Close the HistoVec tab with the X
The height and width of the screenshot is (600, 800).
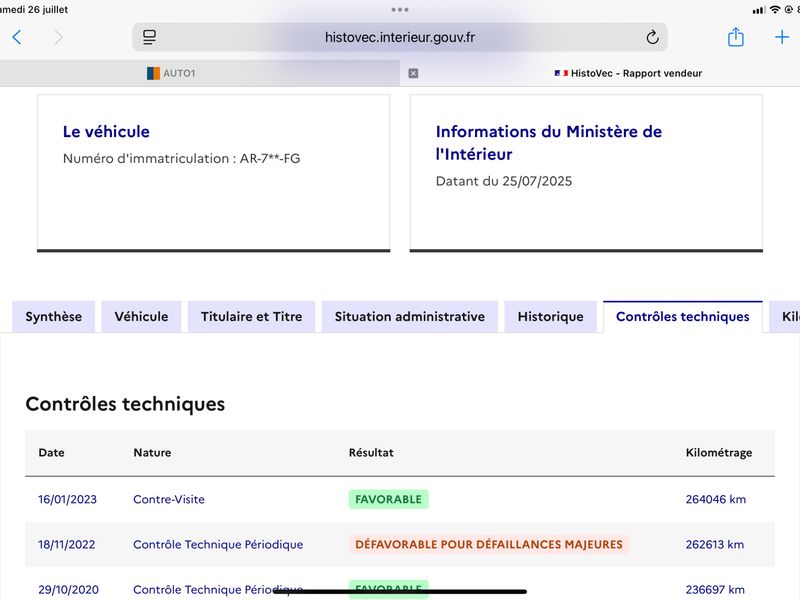413,73
